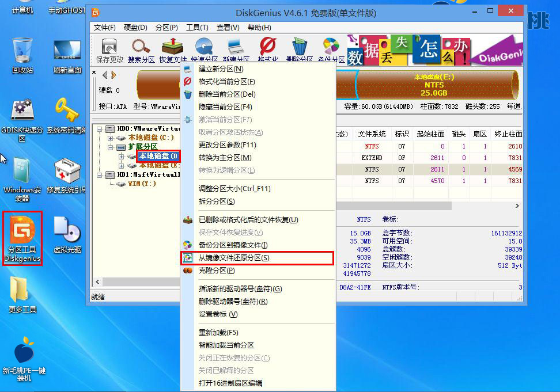Choose 打开16进制扇区编辑 from context menu
The width and height of the screenshot is (560, 392).
tap(258, 383)
